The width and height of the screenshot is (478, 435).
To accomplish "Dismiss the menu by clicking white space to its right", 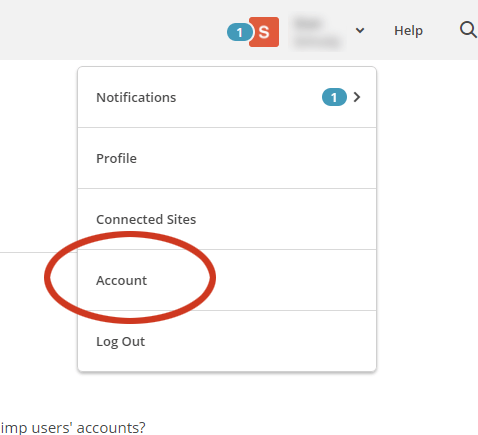I will [428, 217].
